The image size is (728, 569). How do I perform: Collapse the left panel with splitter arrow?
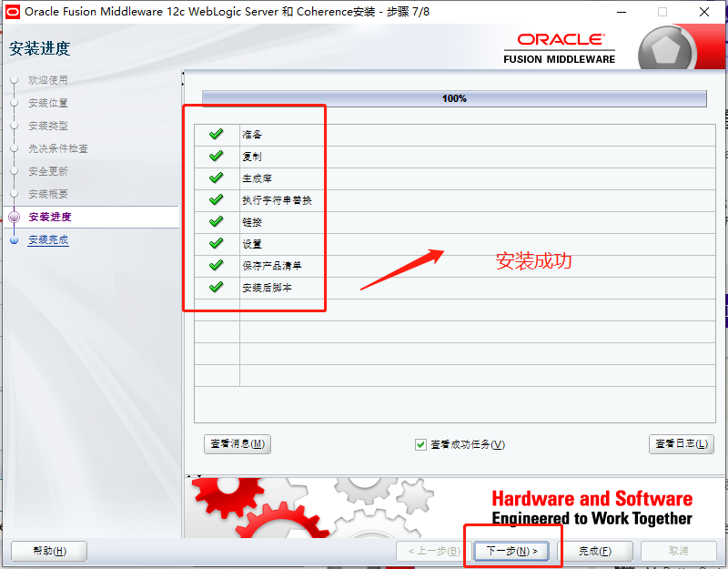click(x=183, y=74)
